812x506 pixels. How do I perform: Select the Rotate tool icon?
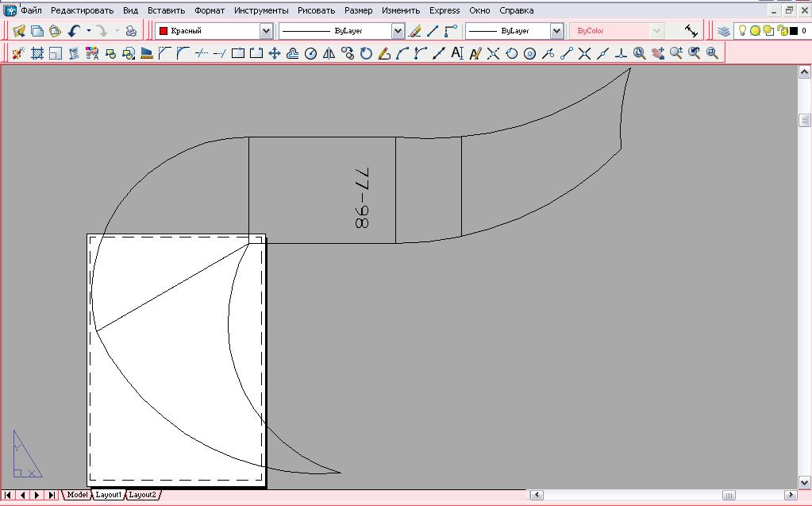click(x=366, y=53)
